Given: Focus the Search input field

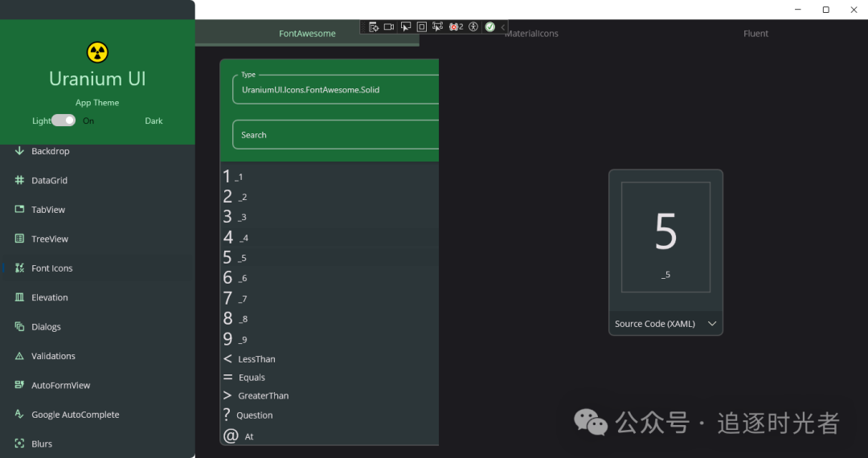Looking at the screenshot, I should 336,135.
